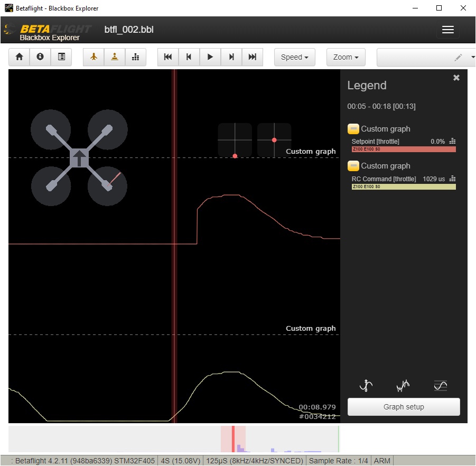Click the red position marker in seek bar
Viewport: 476px width, 466px height.
click(233, 439)
